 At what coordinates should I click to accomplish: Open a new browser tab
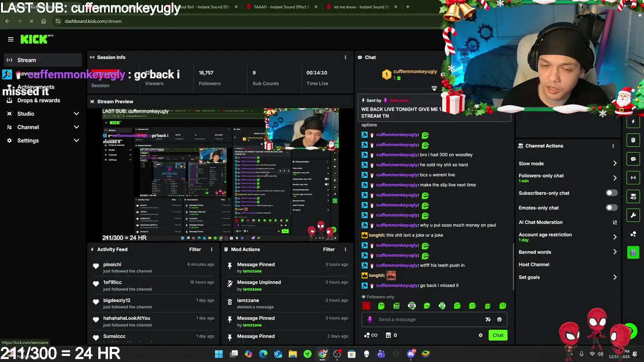point(408,7)
